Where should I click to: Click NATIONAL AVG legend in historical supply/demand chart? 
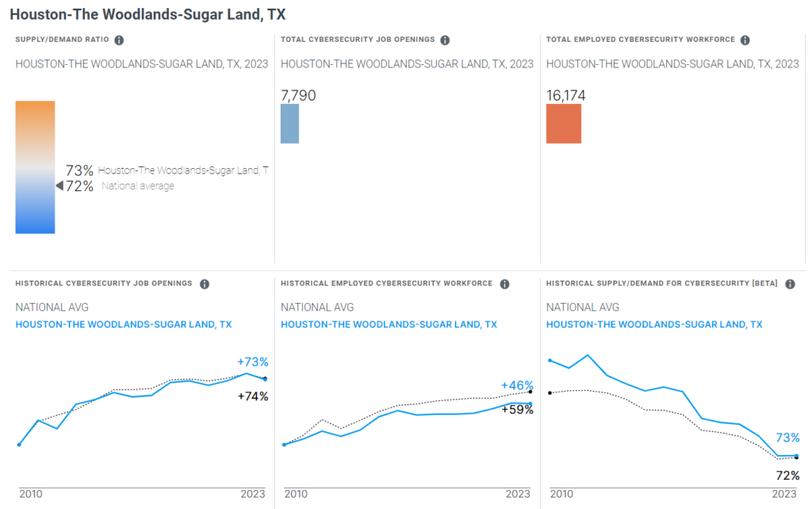pos(583,308)
